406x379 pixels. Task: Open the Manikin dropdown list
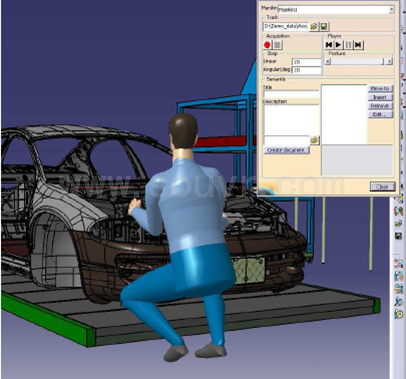pyautogui.click(x=392, y=10)
